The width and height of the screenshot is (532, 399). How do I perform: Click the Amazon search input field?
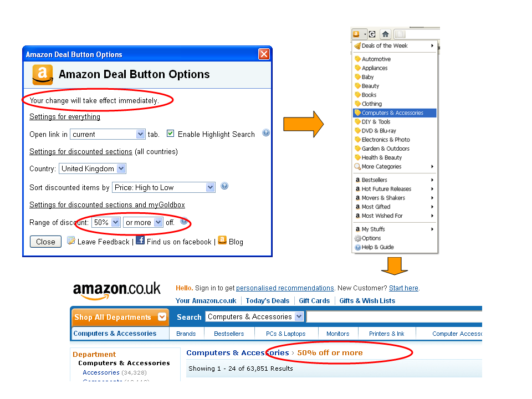[393, 317]
